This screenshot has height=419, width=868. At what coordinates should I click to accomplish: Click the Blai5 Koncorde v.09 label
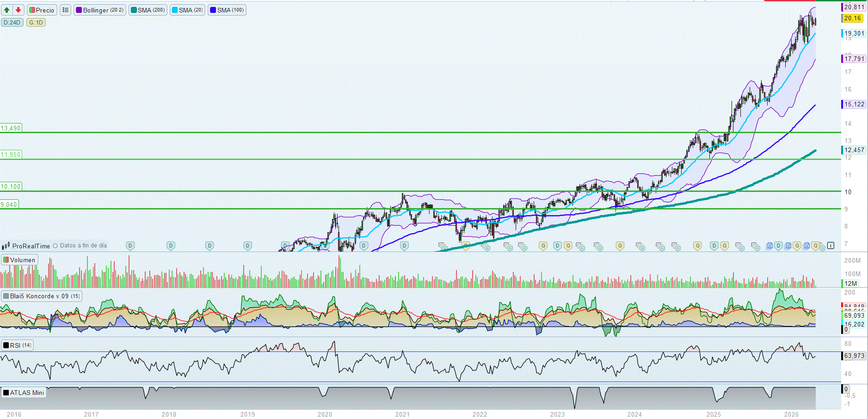pyautogui.click(x=42, y=296)
